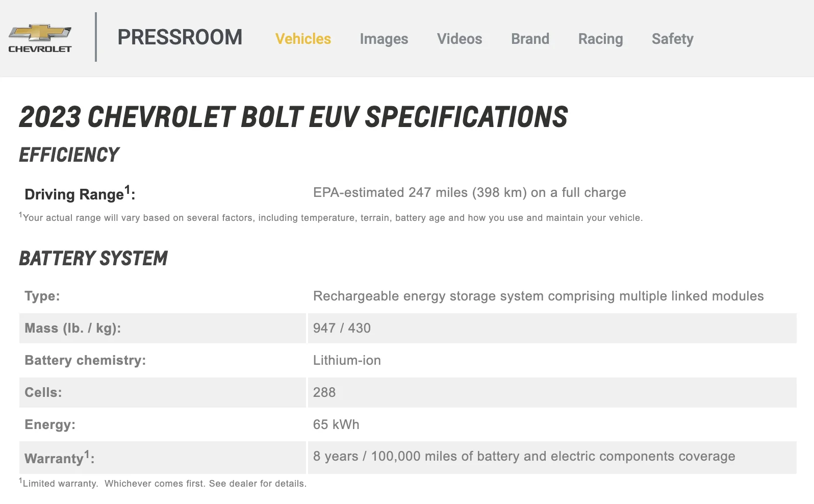Viewport: 814px width, 504px height.
Task: Go to the Videos section
Action: point(460,39)
